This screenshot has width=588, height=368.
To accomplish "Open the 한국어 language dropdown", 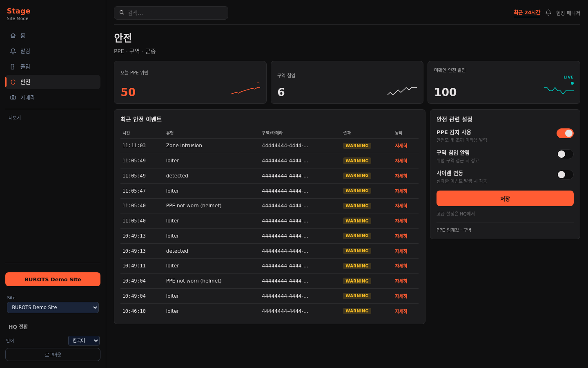I will coord(84,341).
